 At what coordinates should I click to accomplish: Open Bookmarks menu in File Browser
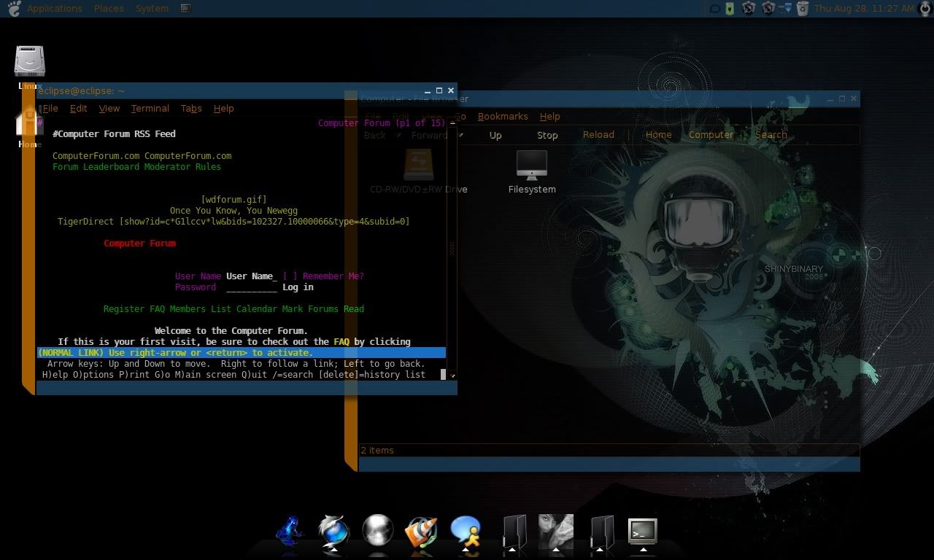(x=503, y=116)
